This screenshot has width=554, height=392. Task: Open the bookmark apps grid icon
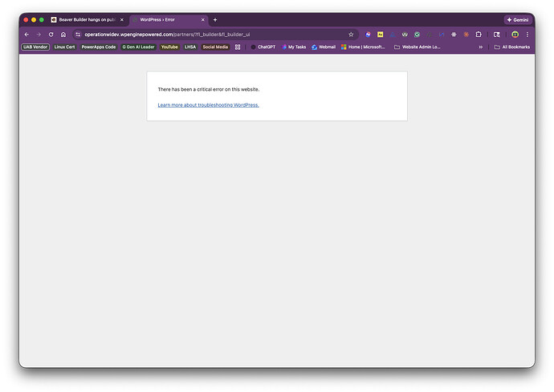(238, 47)
